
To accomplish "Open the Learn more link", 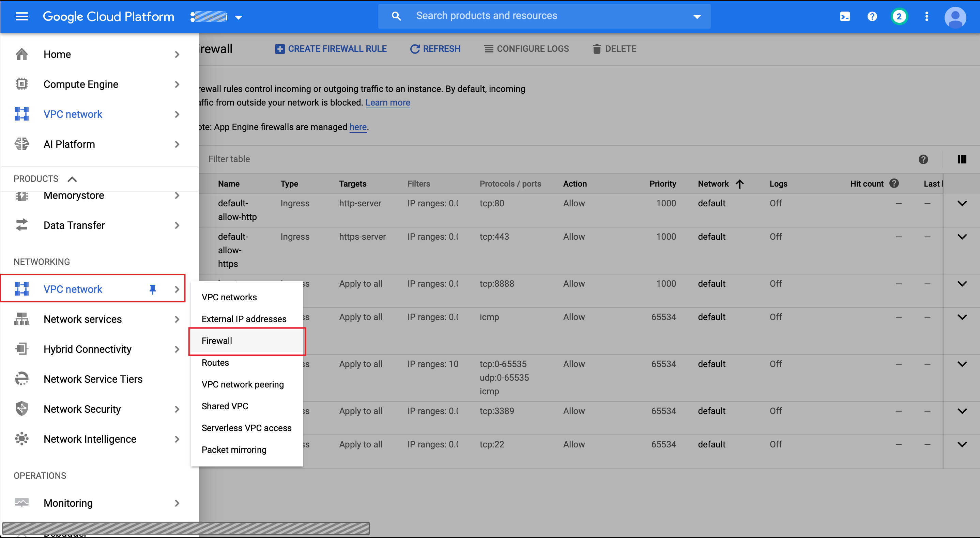I will point(388,102).
